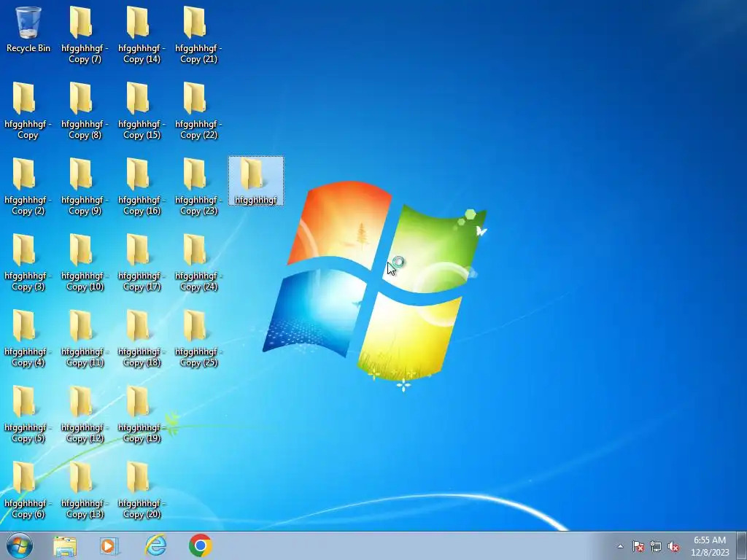Select folder hfgghhhgf - Copy (9)
Image resolution: width=747 pixels, height=560 pixels.
tap(85, 186)
